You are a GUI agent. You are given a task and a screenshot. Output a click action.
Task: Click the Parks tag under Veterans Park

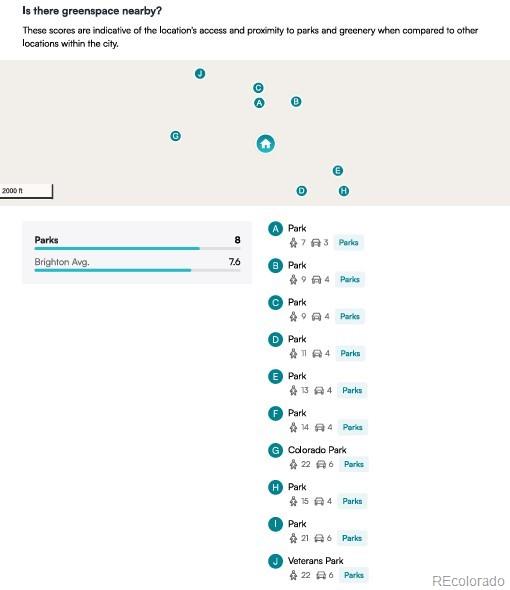coord(354,575)
